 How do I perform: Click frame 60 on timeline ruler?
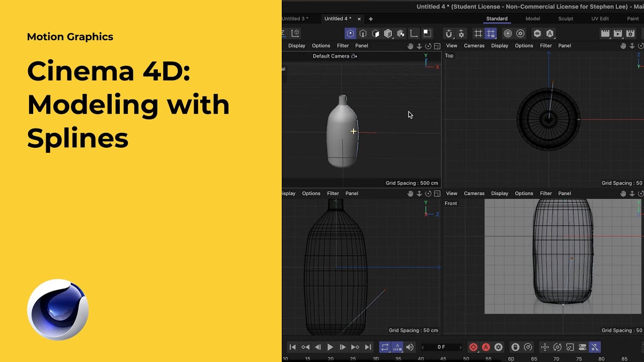pos(511,358)
